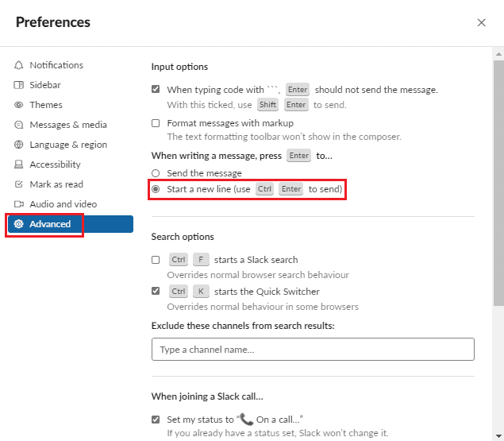Click the Accessibility laptop icon

tap(19, 164)
